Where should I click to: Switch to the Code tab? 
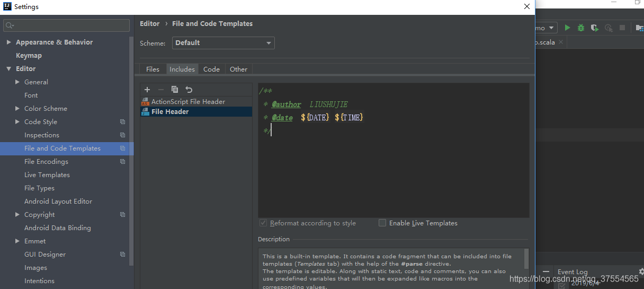(x=211, y=69)
